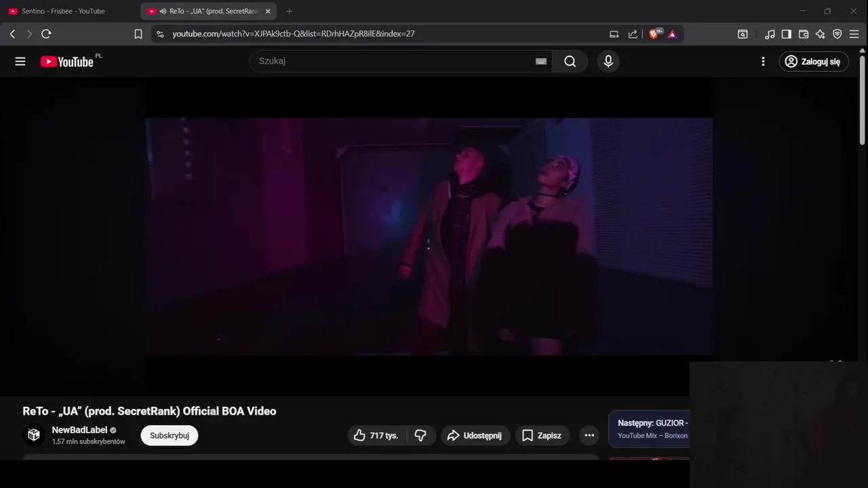The image size is (868, 488).
Task: Dislike the video with thumbs down
Action: [420, 436]
